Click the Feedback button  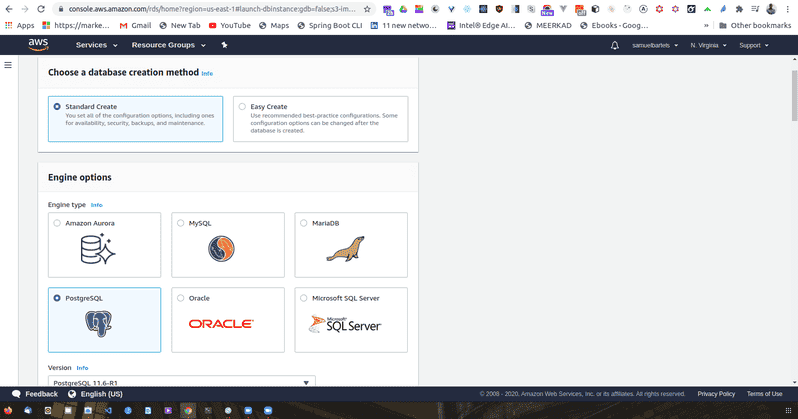[35, 394]
